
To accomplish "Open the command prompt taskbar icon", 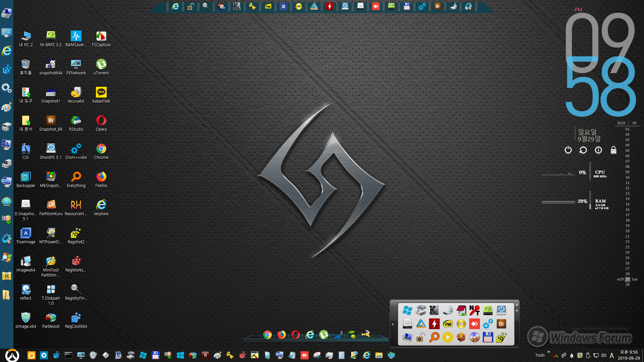I will click(68, 355).
